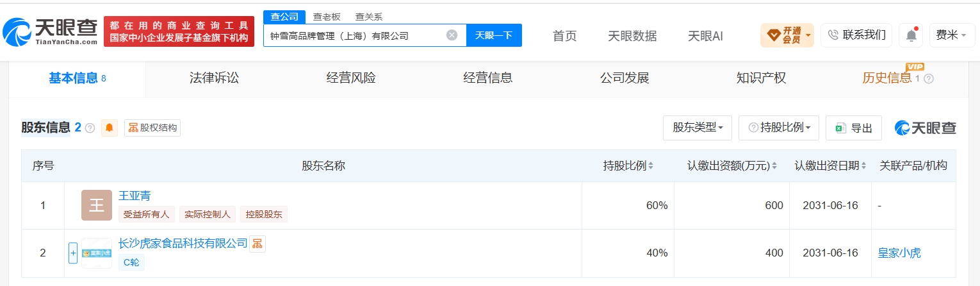Image resolution: width=980 pixels, height=286 pixels.
Task: Click the 股东名称 column header
Action: 323,165
